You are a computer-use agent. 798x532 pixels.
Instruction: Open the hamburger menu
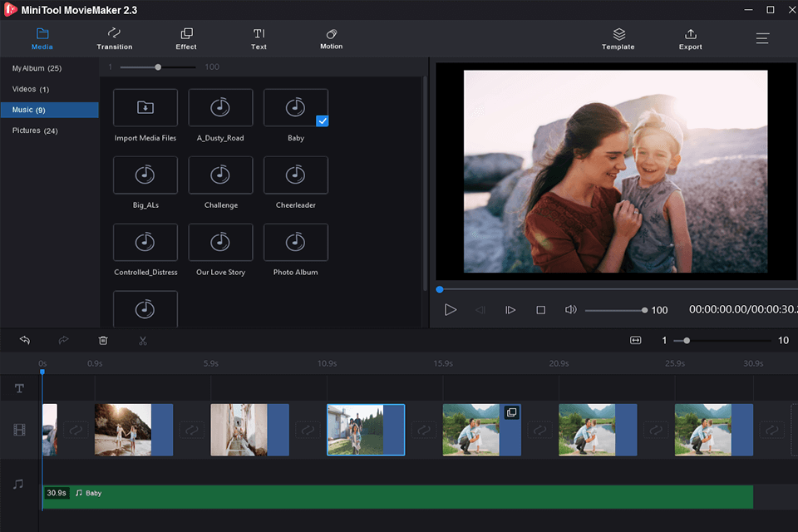[762, 38]
